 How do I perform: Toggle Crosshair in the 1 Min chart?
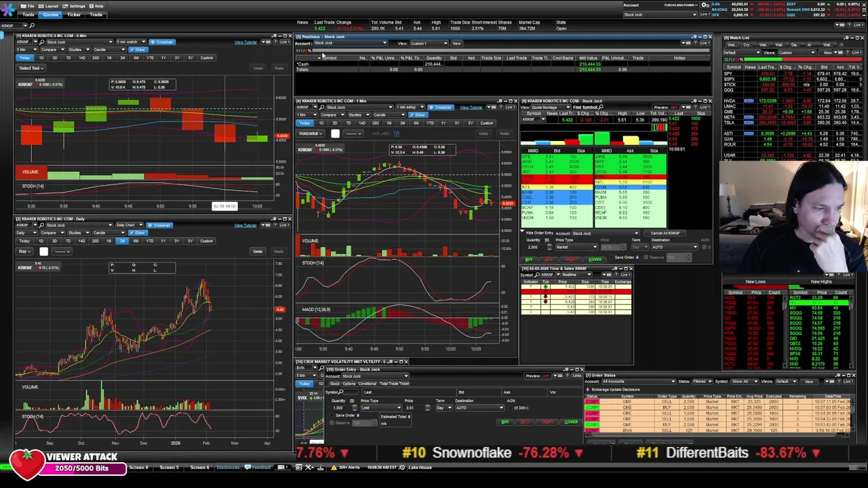coord(441,107)
